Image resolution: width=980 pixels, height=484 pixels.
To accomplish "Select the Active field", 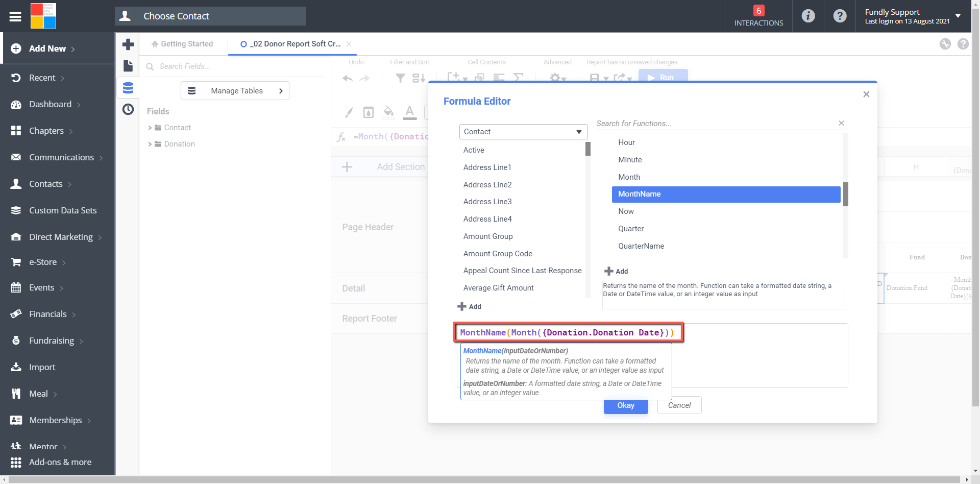I will (x=474, y=150).
